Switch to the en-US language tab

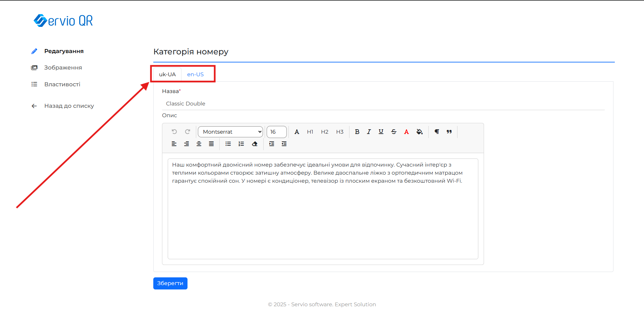(x=195, y=75)
